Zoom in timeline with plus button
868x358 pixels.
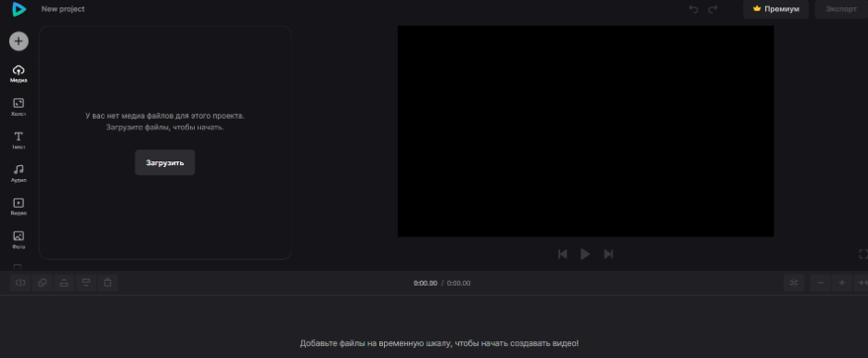coord(842,283)
